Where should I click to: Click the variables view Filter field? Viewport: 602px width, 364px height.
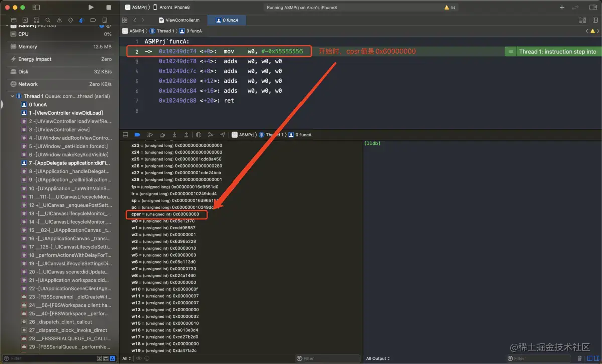coord(328,358)
